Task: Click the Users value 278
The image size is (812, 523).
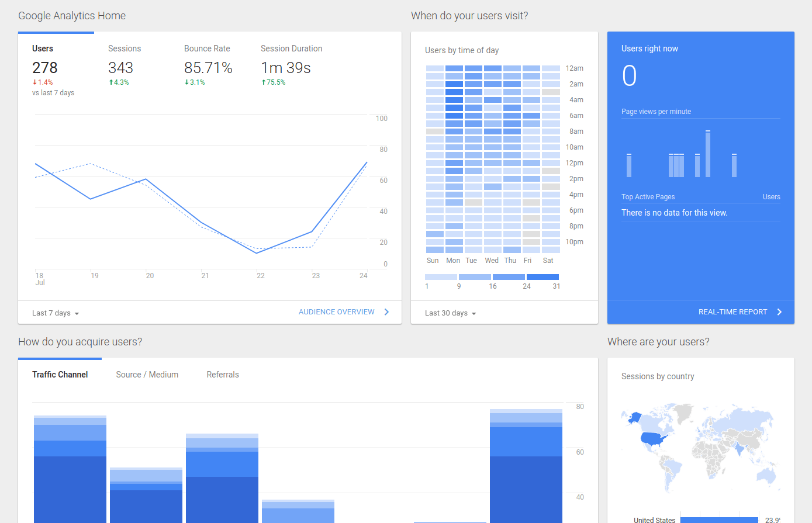Action: [x=45, y=68]
